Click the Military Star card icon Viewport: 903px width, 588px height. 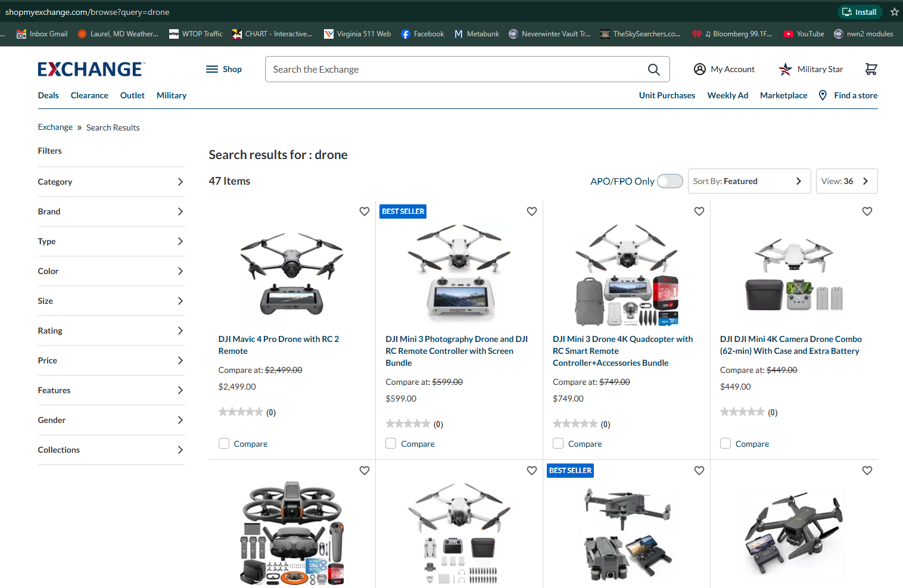coord(786,69)
